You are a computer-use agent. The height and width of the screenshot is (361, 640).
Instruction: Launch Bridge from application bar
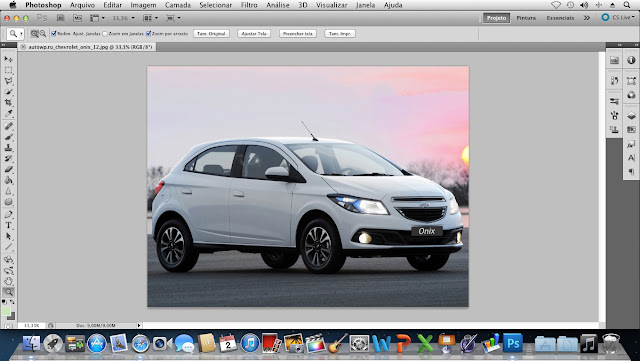(61, 18)
